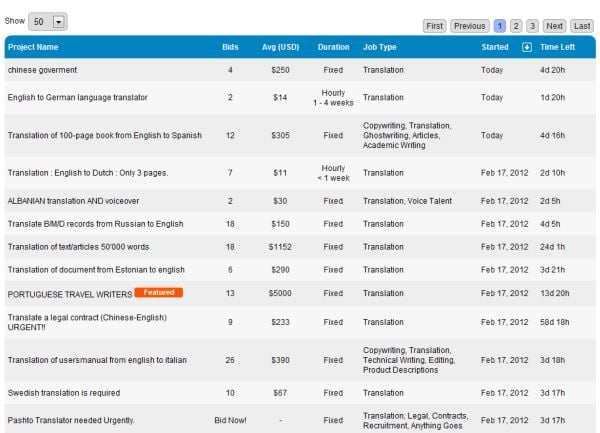Open the chinese goverment project
Image resolution: width=600 pixels, height=433 pixels.
coord(42,70)
